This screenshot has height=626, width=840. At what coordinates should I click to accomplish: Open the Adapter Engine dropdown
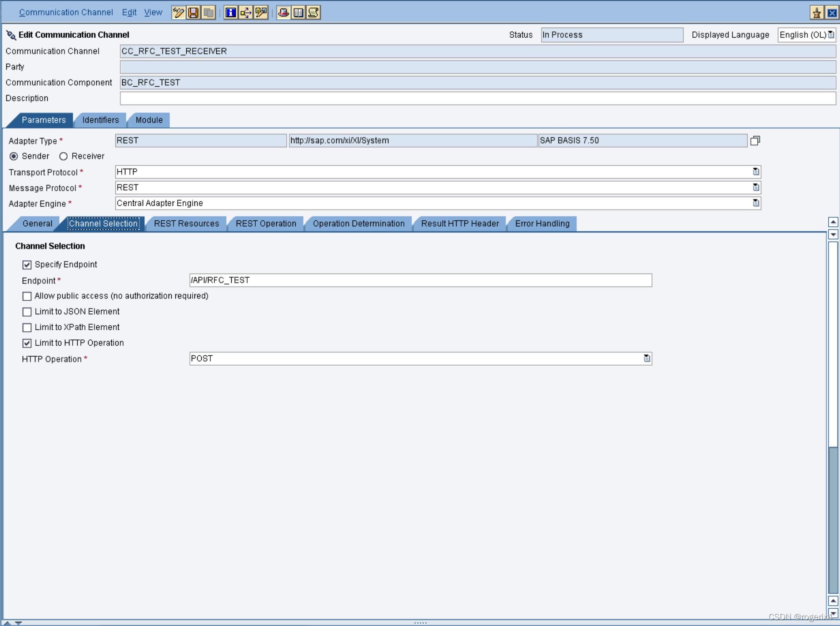[756, 203]
